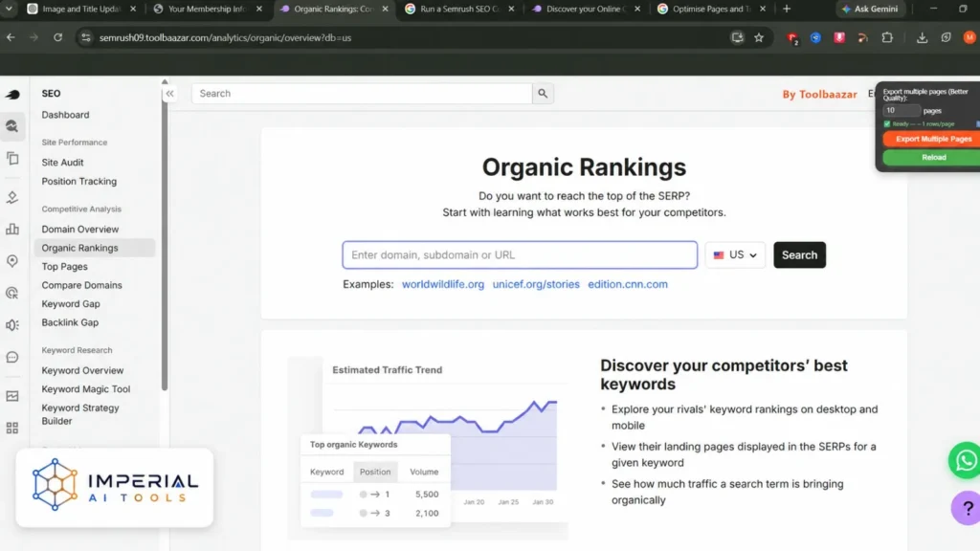Click site info icon in address bar
The image size is (980, 551).
(85, 37)
